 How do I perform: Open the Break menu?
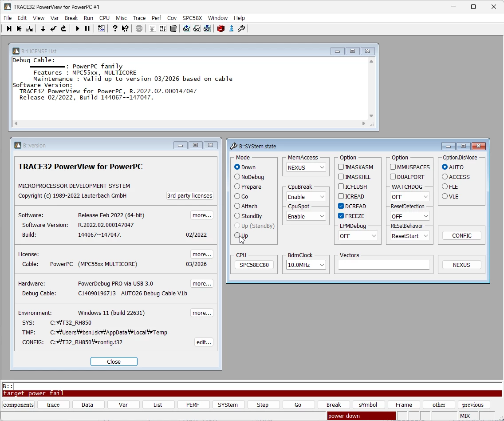click(x=71, y=18)
